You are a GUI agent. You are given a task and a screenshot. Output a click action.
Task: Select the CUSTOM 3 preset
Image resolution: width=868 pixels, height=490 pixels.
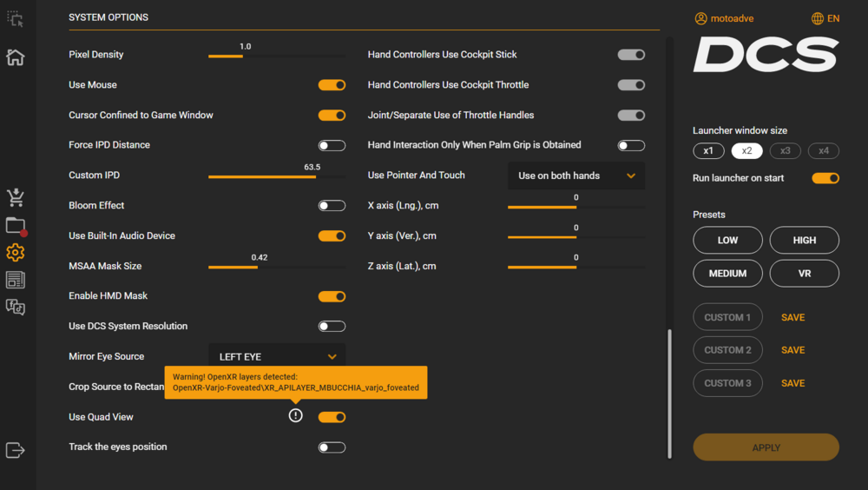coord(727,383)
